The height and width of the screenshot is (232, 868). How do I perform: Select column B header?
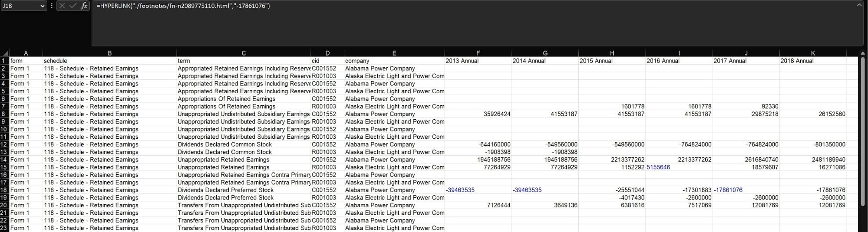pyautogui.click(x=109, y=53)
